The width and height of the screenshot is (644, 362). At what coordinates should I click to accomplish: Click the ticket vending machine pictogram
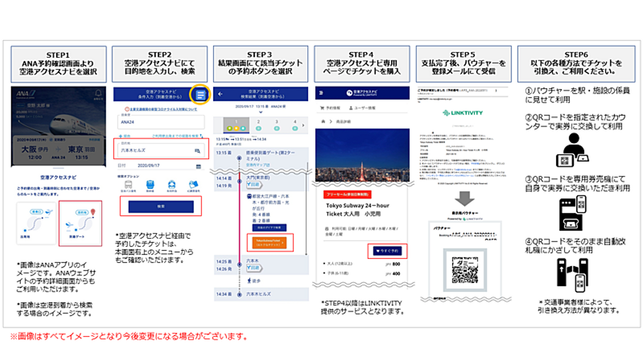click(574, 213)
